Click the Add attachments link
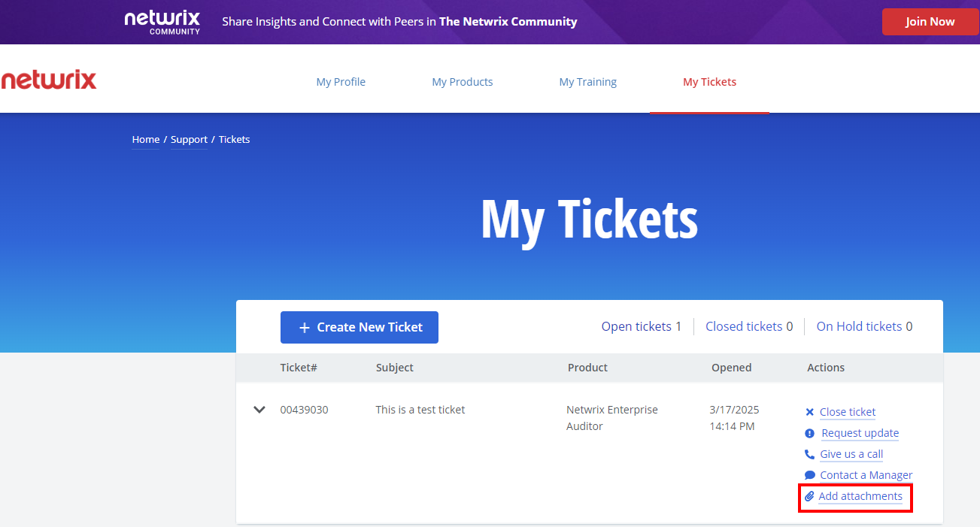 click(860, 496)
